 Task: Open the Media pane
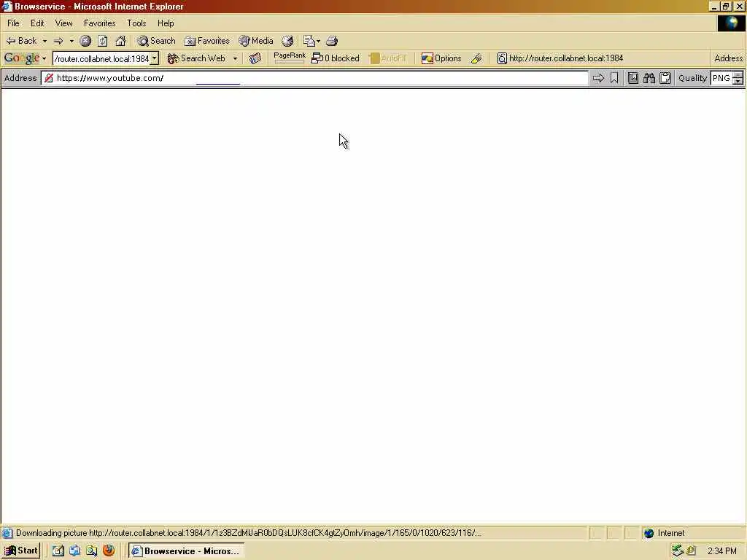[x=256, y=41]
